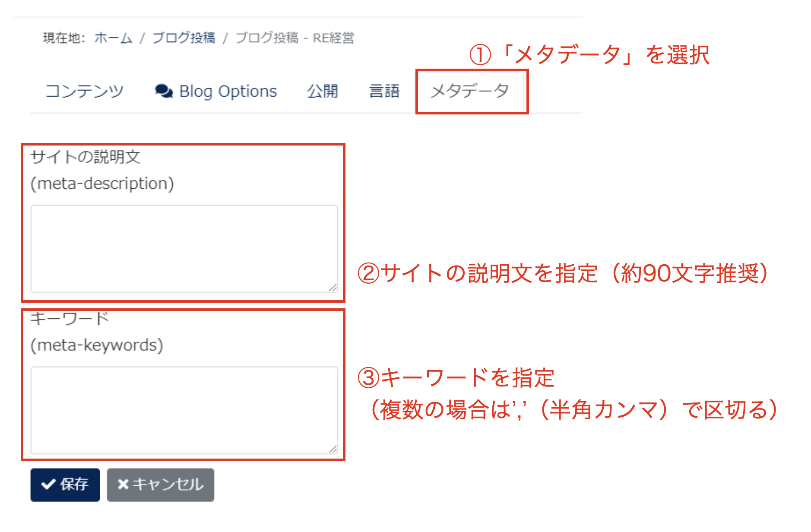Open the ブログ投稿 breadcrumb link

click(x=184, y=38)
